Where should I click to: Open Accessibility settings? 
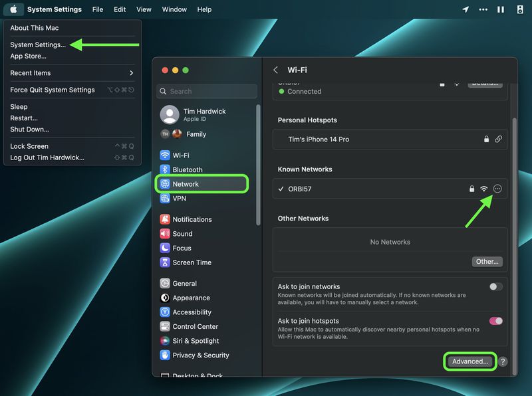click(x=192, y=312)
